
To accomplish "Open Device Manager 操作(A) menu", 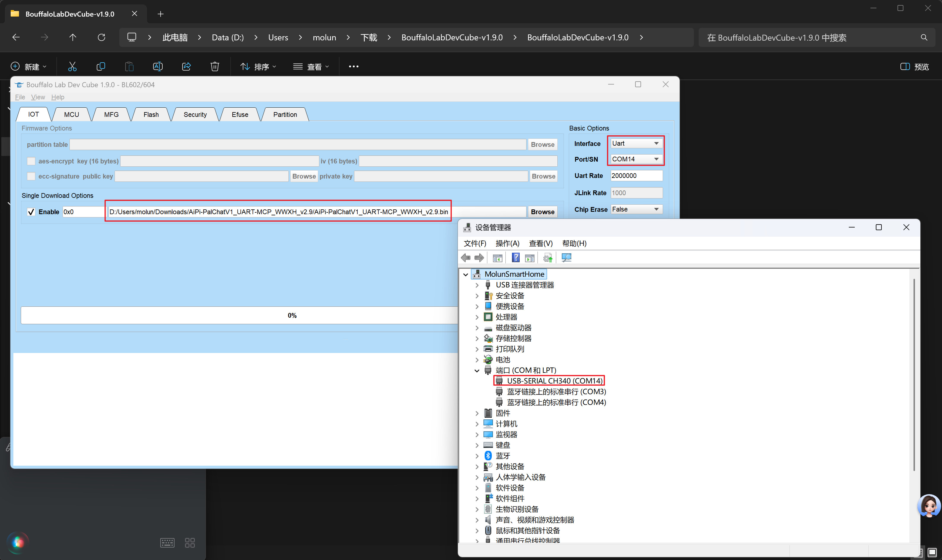I will pos(508,244).
